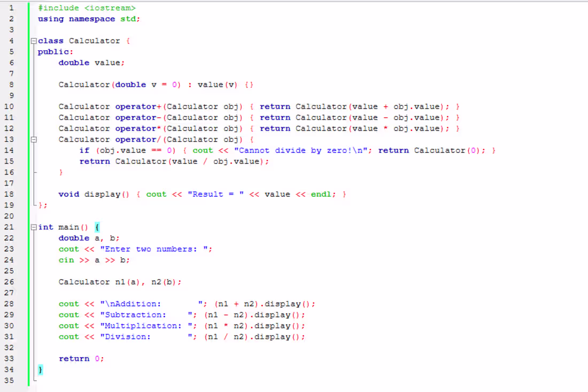
Task: Click line number 1 in the gutter
Action: (11, 8)
